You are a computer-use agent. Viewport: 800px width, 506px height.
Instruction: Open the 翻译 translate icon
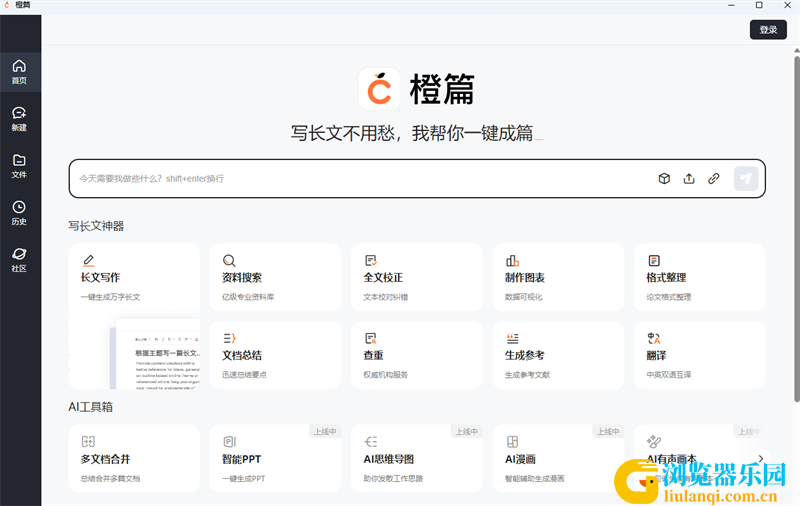click(x=654, y=338)
